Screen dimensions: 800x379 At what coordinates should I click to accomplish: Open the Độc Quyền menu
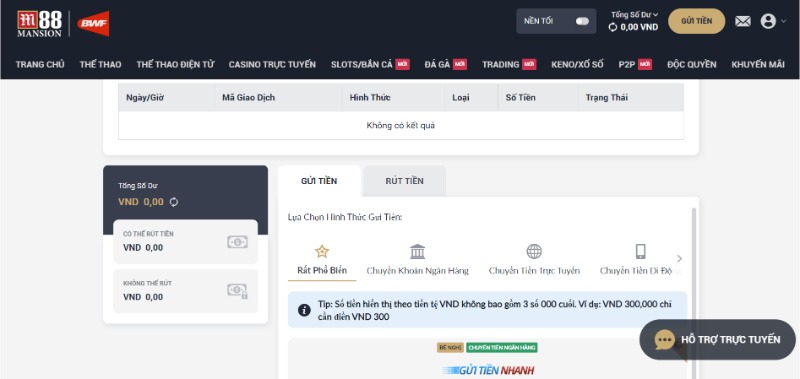[x=691, y=64]
